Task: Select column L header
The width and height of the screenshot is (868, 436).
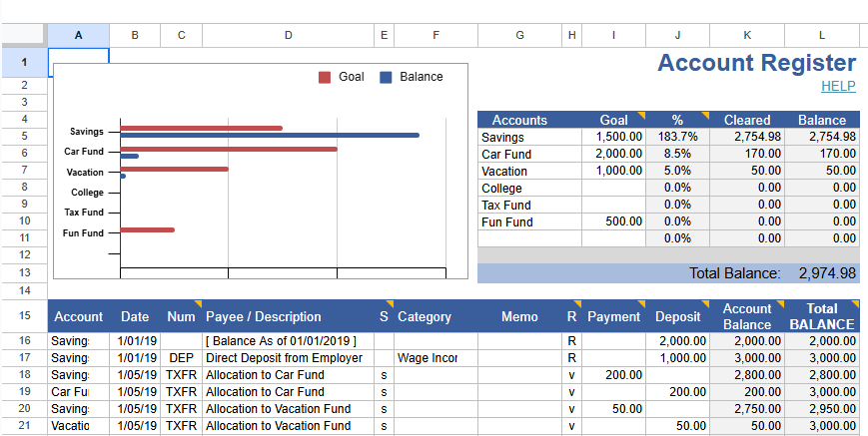Action: (822, 35)
